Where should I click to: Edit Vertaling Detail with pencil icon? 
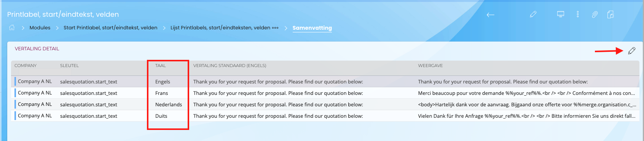(632, 51)
